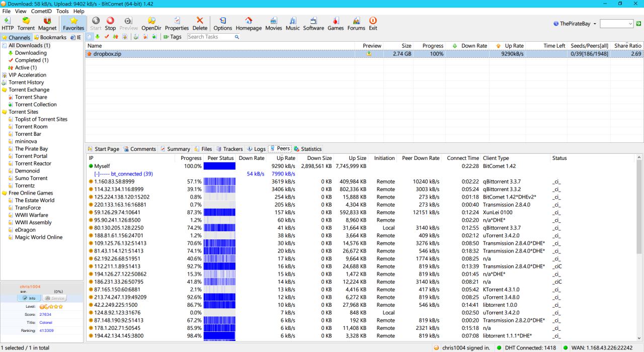The height and width of the screenshot is (352, 644).
Task: Open the Music channel icon
Action: (x=293, y=24)
